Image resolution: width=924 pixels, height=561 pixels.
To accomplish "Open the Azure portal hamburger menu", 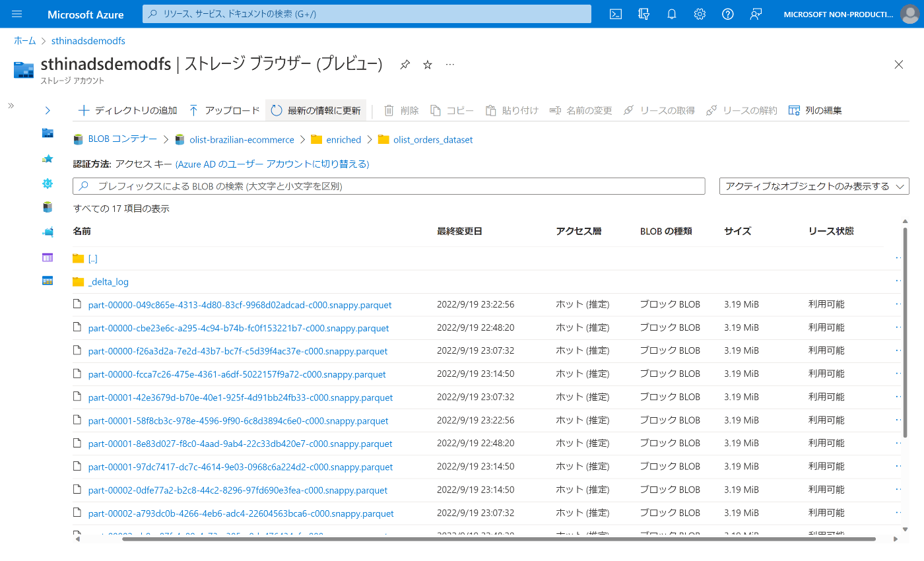I will (x=17, y=14).
